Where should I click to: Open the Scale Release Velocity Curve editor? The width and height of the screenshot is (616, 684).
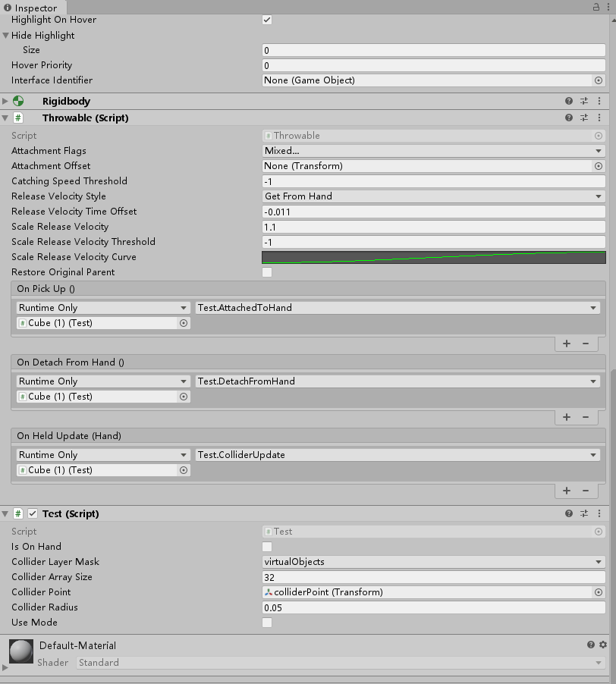432,256
